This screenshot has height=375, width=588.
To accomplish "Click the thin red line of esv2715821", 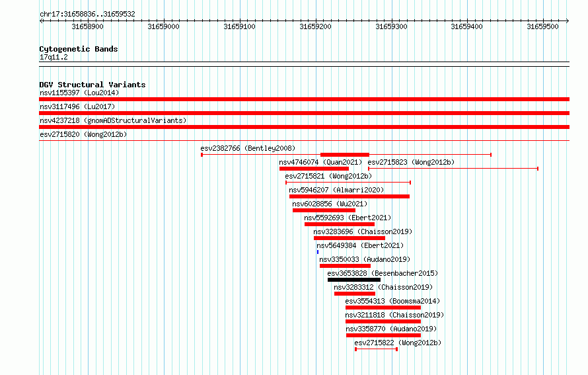I will click(x=348, y=183).
